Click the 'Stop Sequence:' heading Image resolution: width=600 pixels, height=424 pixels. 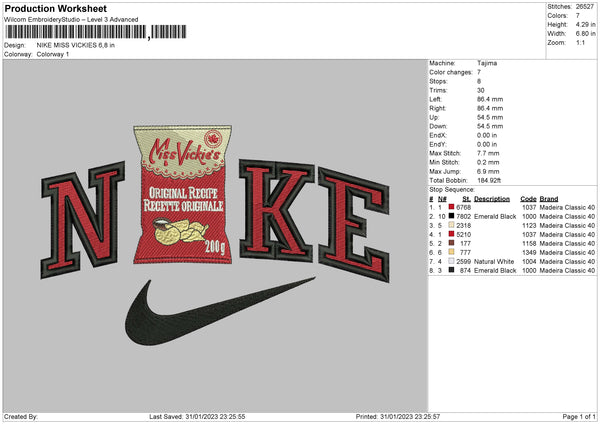coord(452,190)
